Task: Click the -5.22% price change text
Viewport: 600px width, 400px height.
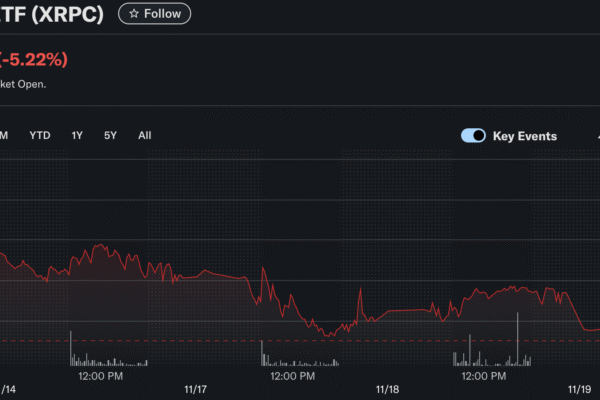Action: pyautogui.click(x=35, y=60)
